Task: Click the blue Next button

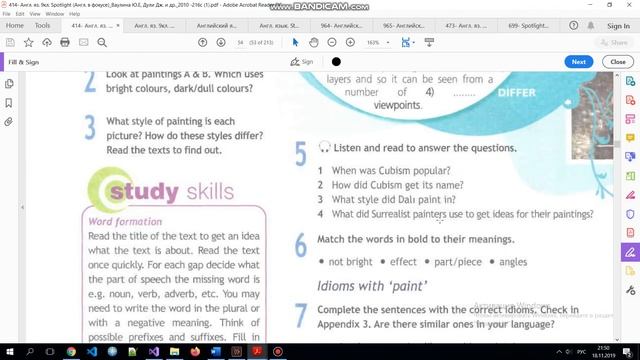Action: 578,62
